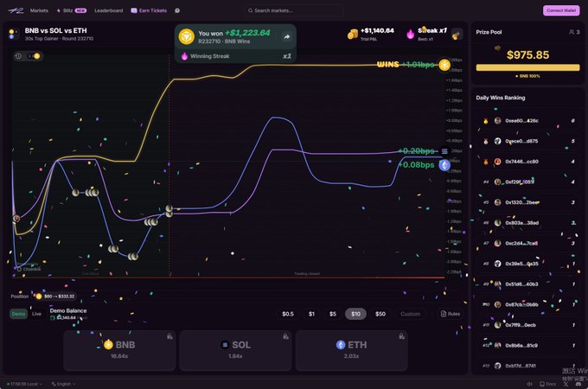Viewport: 588px width, 389px height.
Task: Switch to Live mode
Action: click(x=36, y=314)
